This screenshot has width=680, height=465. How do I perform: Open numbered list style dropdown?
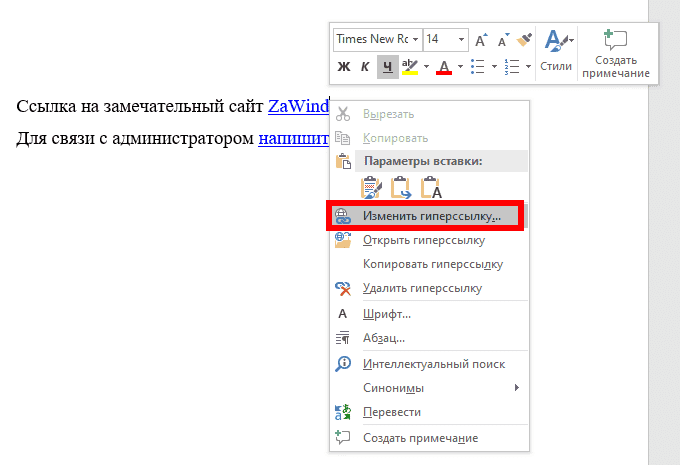click(528, 67)
